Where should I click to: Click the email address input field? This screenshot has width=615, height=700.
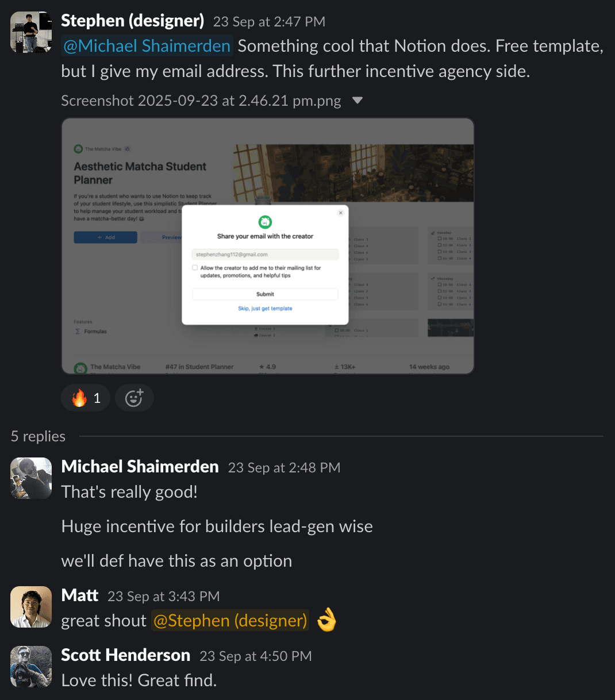[265, 254]
